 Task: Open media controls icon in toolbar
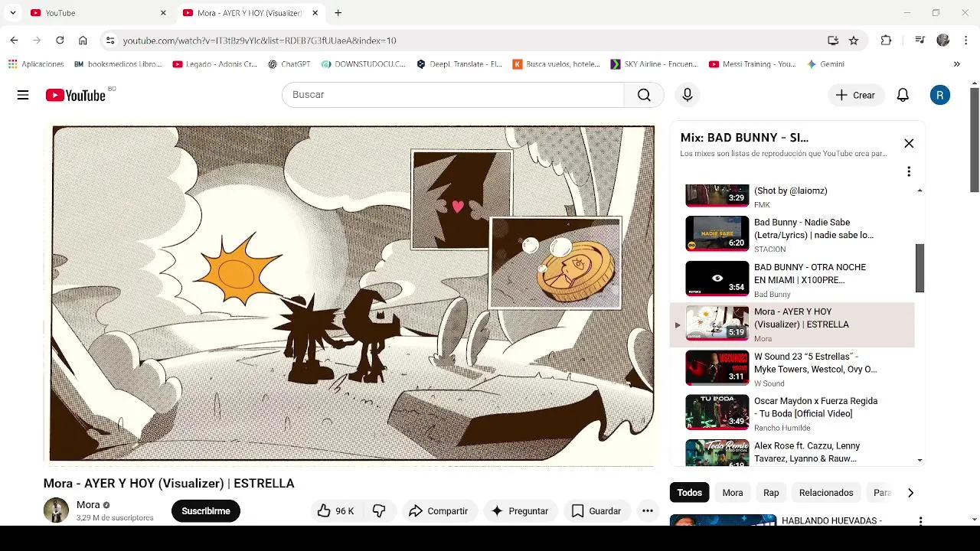point(920,41)
